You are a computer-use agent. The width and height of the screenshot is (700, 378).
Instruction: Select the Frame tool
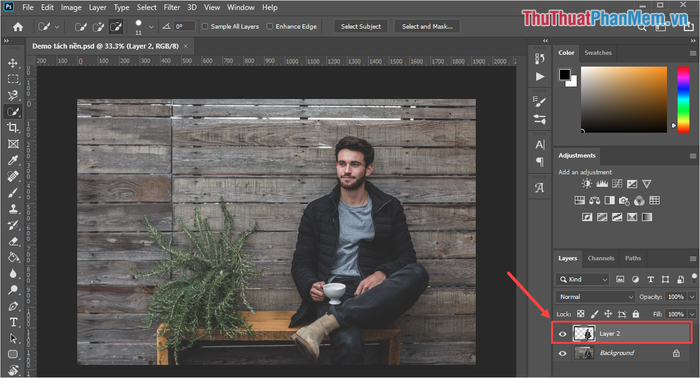coord(13,144)
